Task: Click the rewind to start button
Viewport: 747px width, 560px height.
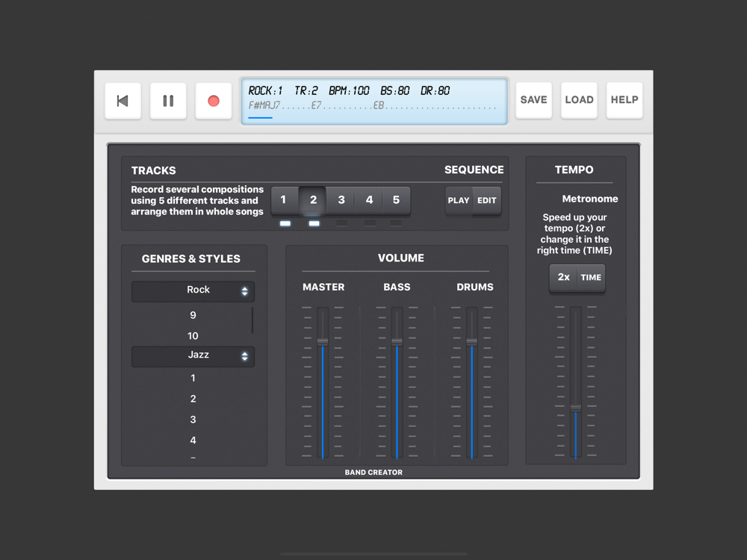Action: [123, 101]
